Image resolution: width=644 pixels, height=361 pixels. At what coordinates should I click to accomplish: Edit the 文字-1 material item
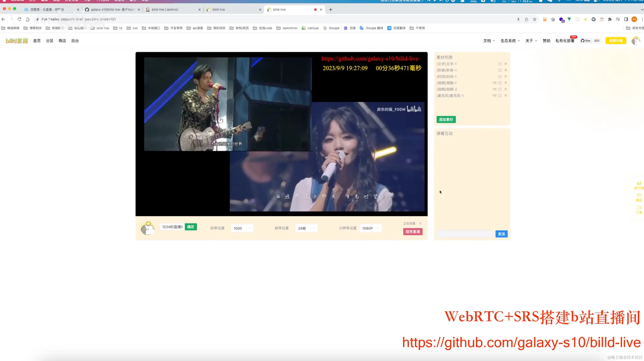(x=500, y=64)
